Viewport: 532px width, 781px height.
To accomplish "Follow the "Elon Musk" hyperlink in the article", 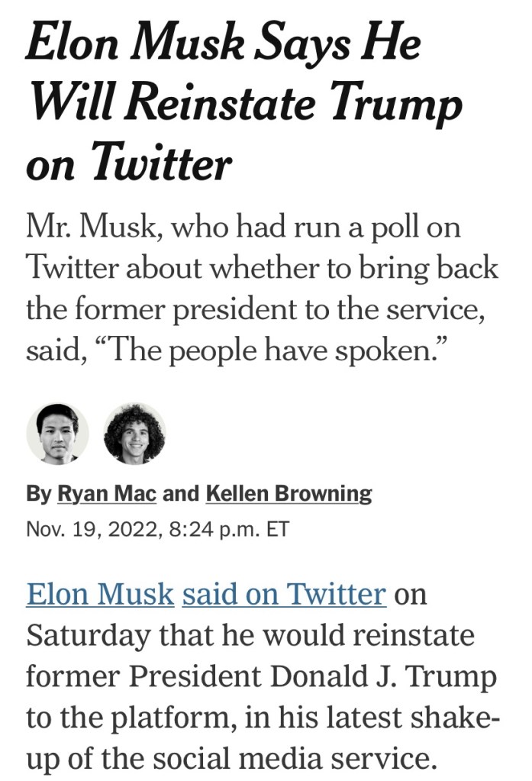I will click(100, 594).
